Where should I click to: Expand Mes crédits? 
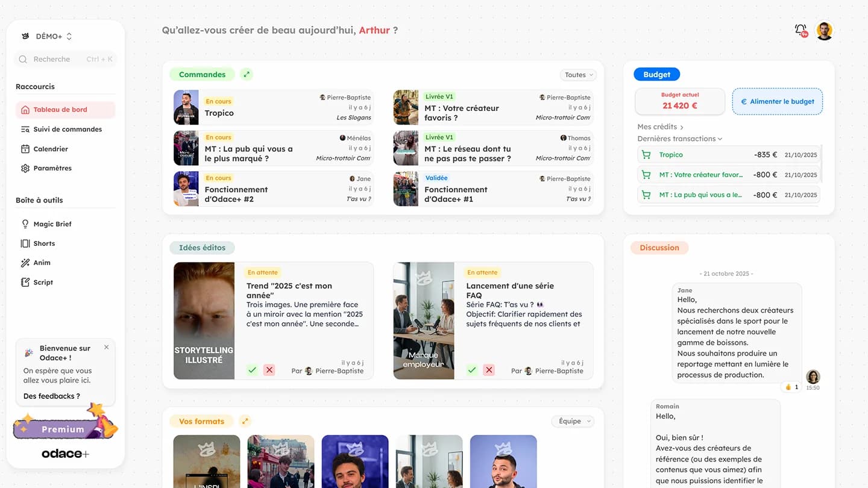click(x=661, y=127)
